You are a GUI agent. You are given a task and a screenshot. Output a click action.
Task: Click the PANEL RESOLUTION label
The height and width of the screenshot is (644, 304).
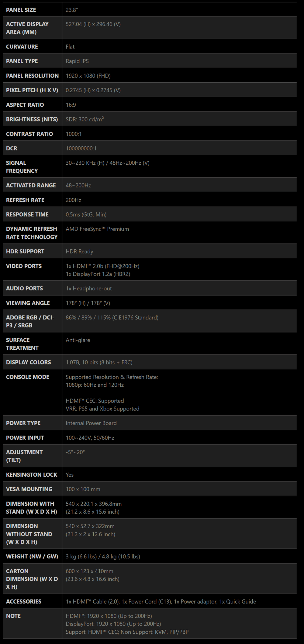tap(32, 76)
